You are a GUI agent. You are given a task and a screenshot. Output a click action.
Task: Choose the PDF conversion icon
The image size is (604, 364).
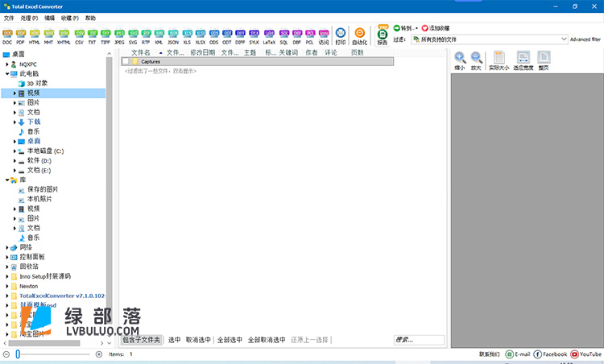21,36
